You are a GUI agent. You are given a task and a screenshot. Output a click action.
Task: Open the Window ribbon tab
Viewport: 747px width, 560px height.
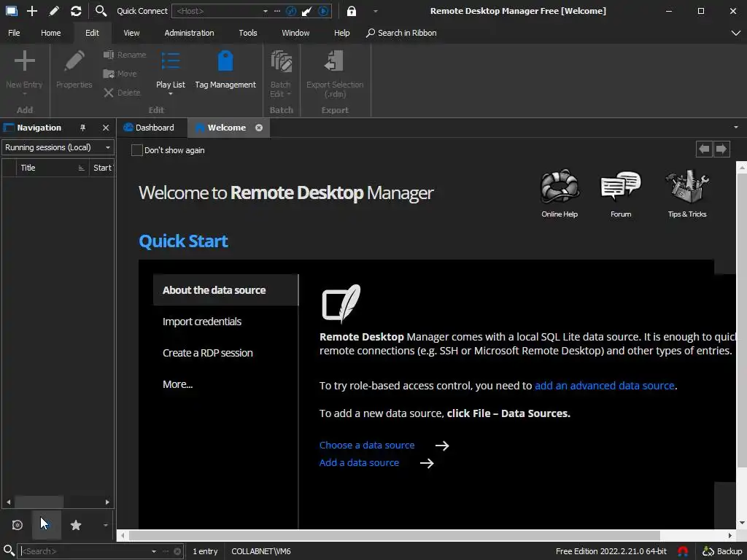coord(295,33)
